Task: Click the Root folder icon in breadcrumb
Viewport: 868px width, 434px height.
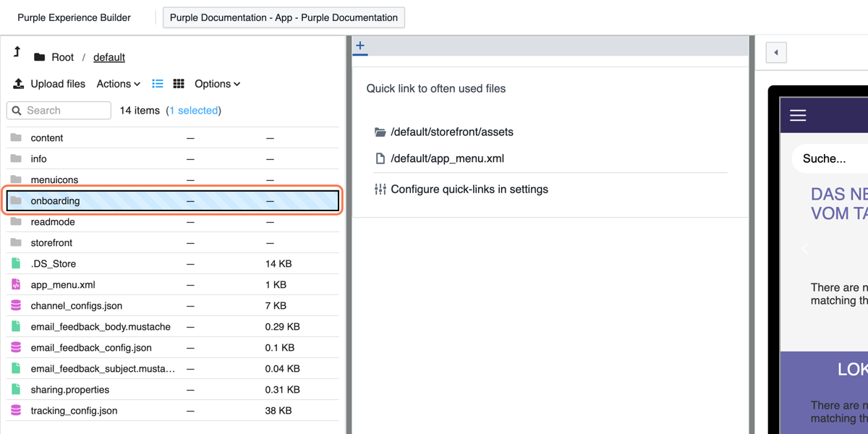Action: (x=40, y=57)
